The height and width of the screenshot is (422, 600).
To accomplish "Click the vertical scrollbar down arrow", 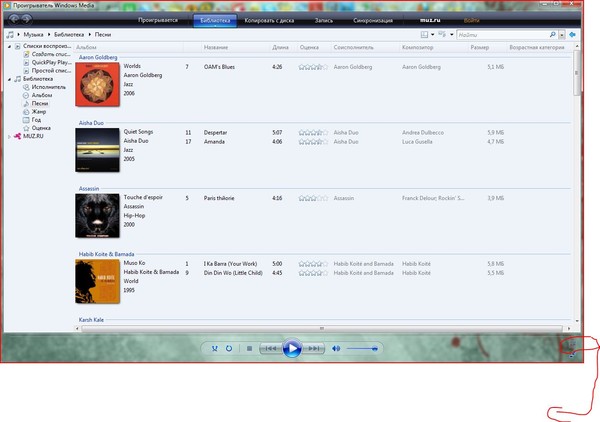I will point(577,321).
